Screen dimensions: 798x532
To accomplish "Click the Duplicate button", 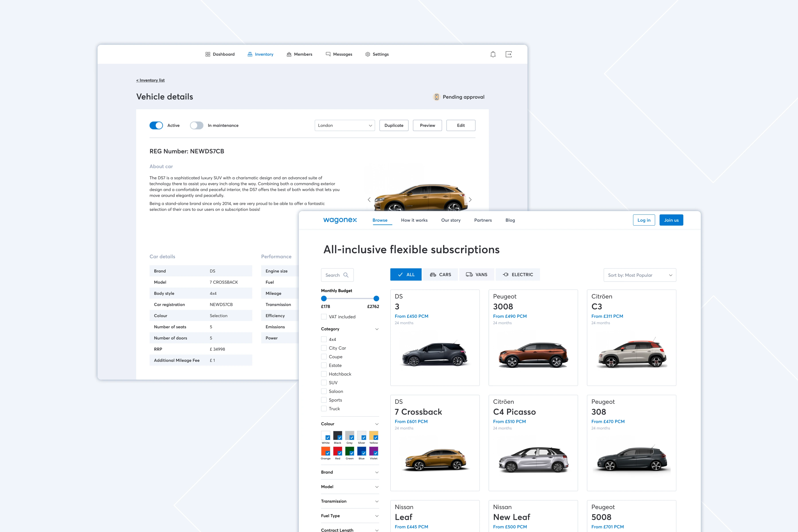I will pyautogui.click(x=394, y=125).
